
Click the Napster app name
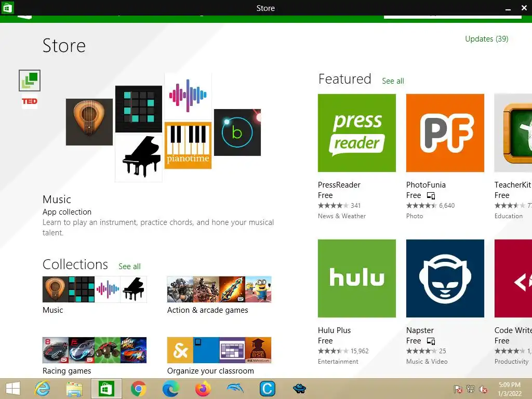(x=420, y=330)
